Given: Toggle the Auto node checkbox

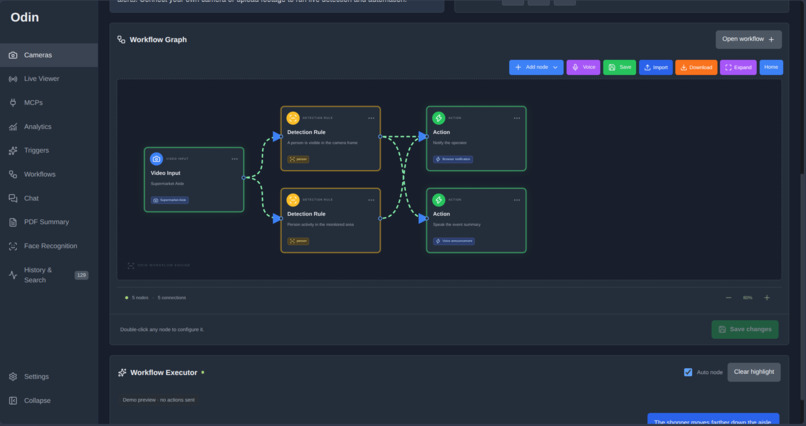Looking at the screenshot, I should click(688, 372).
